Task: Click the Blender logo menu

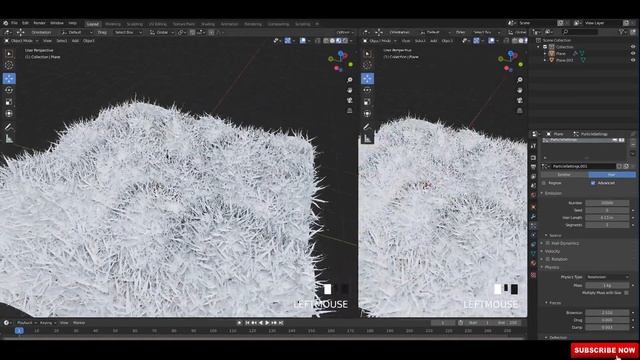Action: pos(5,23)
